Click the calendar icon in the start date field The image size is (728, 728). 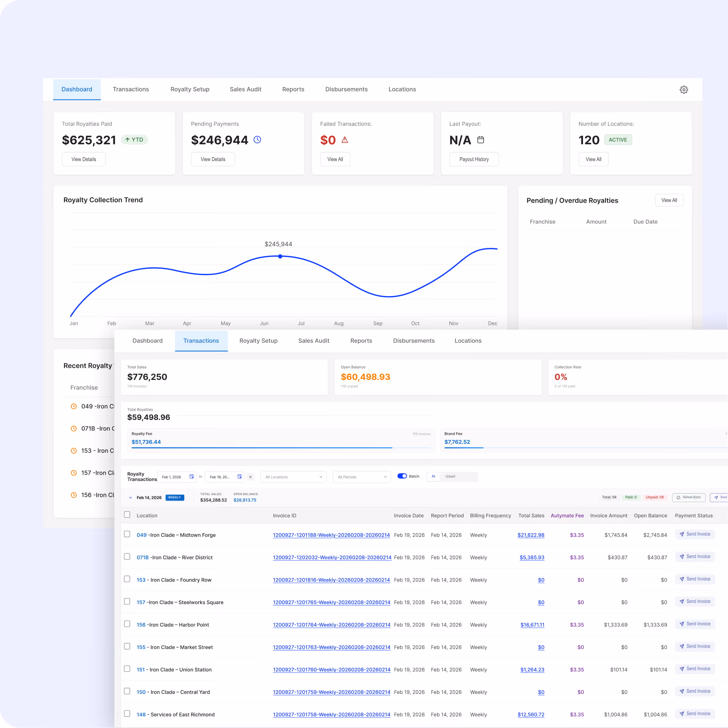[x=191, y=476]
